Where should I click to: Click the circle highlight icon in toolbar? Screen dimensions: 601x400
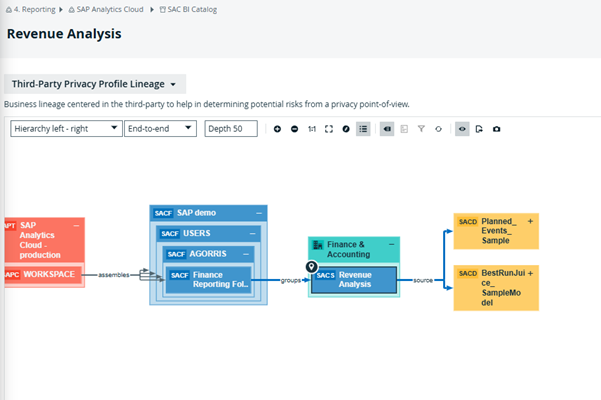click(438, 129)
